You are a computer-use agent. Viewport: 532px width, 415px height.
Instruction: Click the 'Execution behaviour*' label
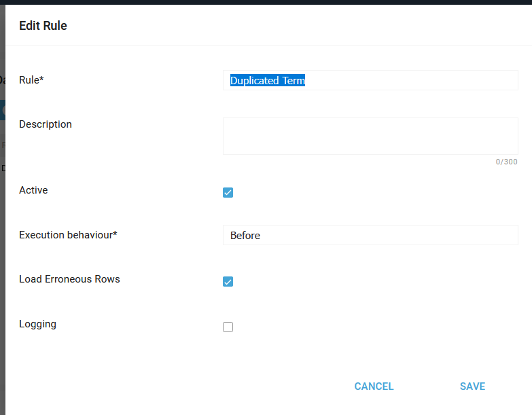click(68, 235)
